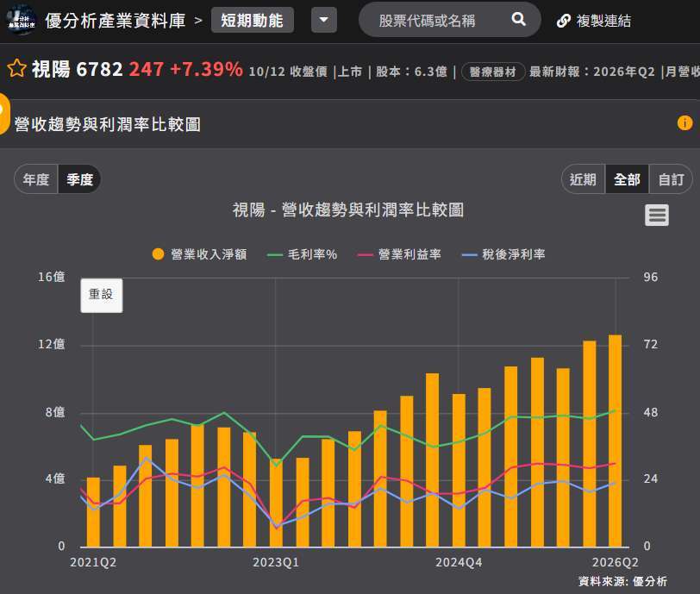Click the 醫療器材 industry tag

pos(493,72)
